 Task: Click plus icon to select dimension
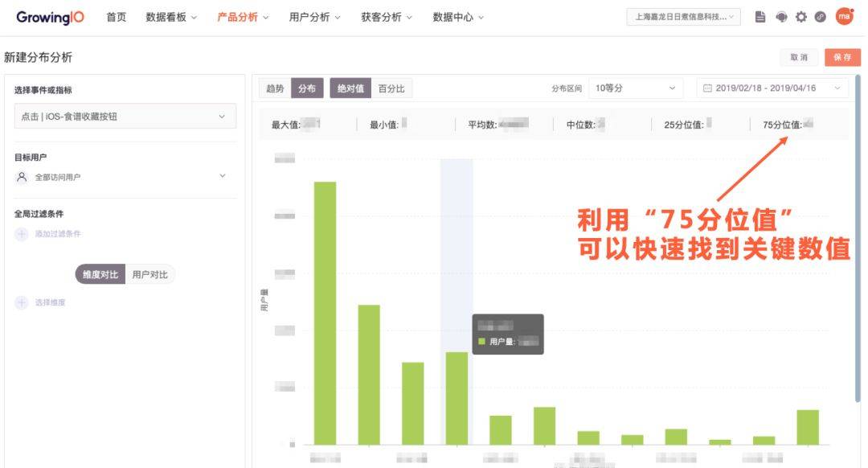pyautogui.click(x=22, y=302)
